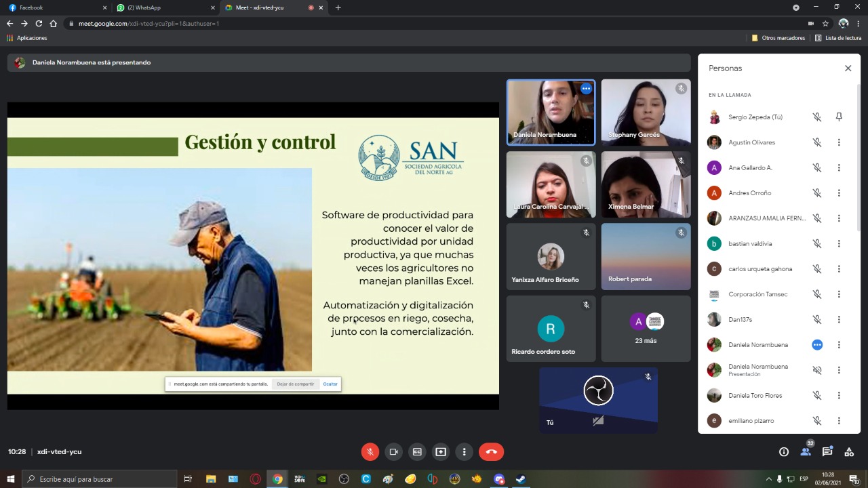Toggle the camera on or off
Screen dimensions: 868x488
[x=393, y=452]
